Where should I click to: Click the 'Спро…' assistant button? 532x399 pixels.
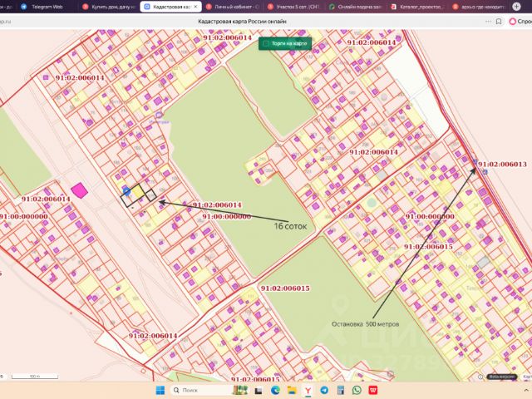520,22
